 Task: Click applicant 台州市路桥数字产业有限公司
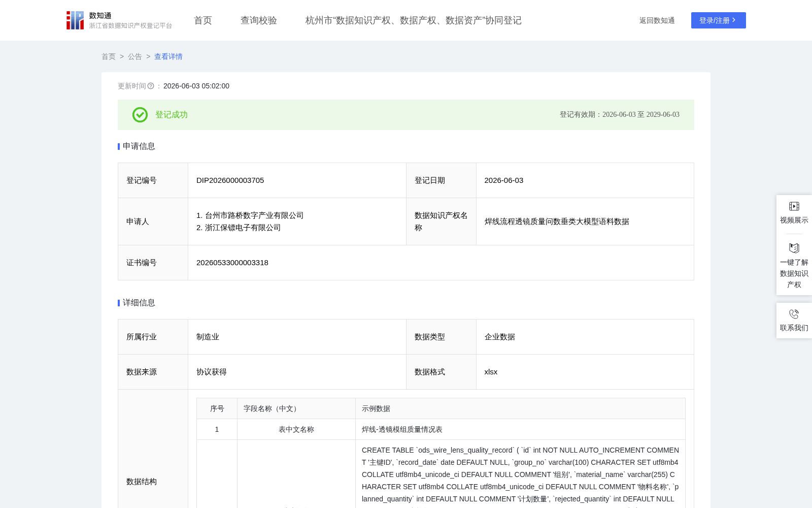(254, 215)
